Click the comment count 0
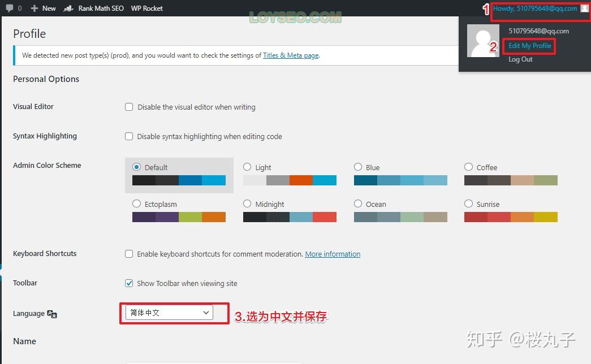Screen dimensions: 591x364 20,8
